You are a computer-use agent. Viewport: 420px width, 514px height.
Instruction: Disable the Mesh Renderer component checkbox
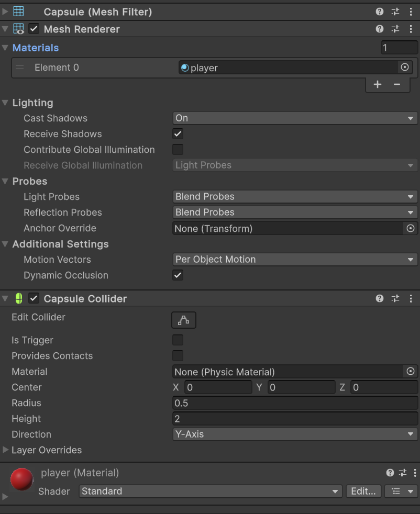34,29
